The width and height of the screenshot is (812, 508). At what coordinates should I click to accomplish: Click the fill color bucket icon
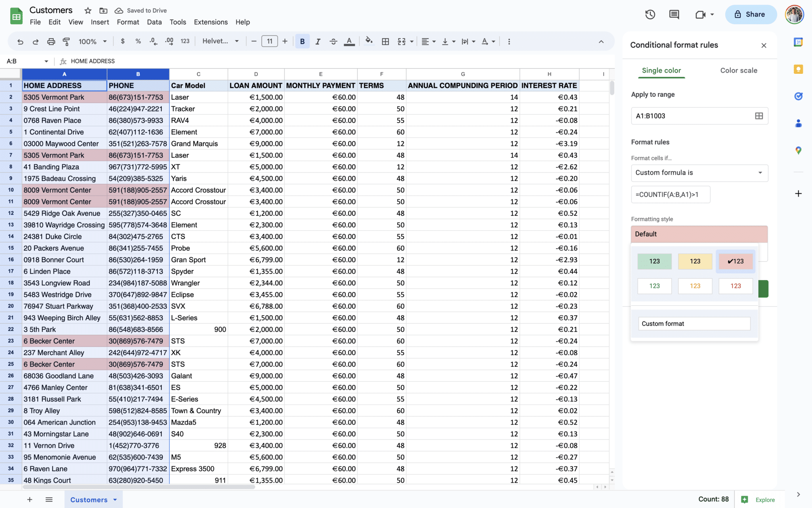tap(369, 41)
